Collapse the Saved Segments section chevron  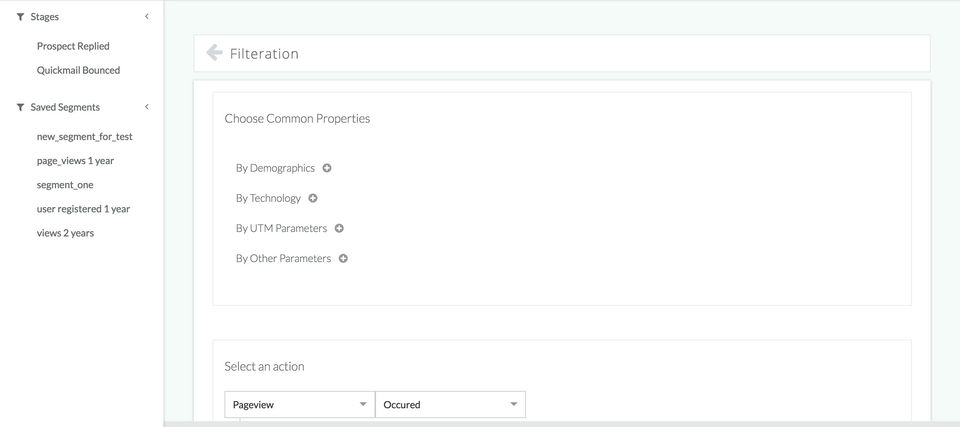(x=147, y=107)
